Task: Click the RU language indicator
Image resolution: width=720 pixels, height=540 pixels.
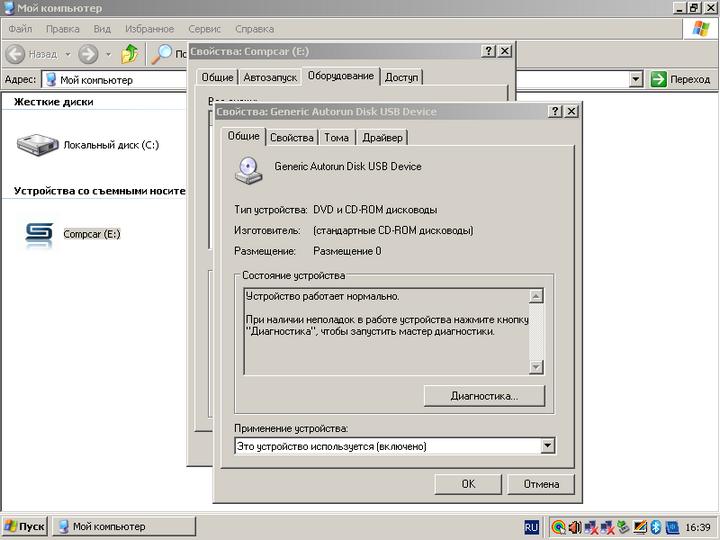Action: (531, 527)
